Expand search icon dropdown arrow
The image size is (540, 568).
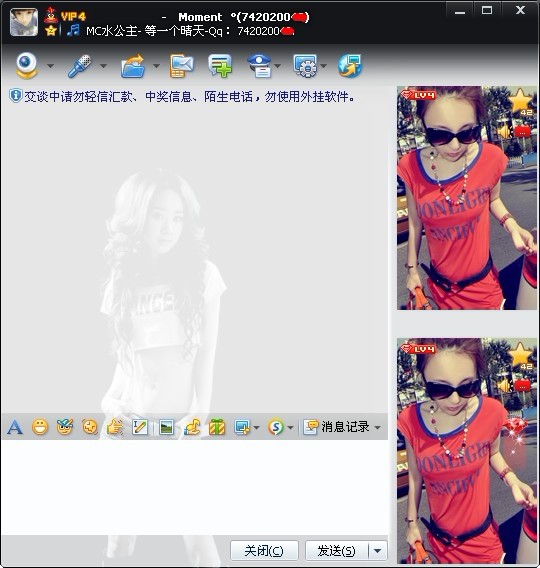290,428
